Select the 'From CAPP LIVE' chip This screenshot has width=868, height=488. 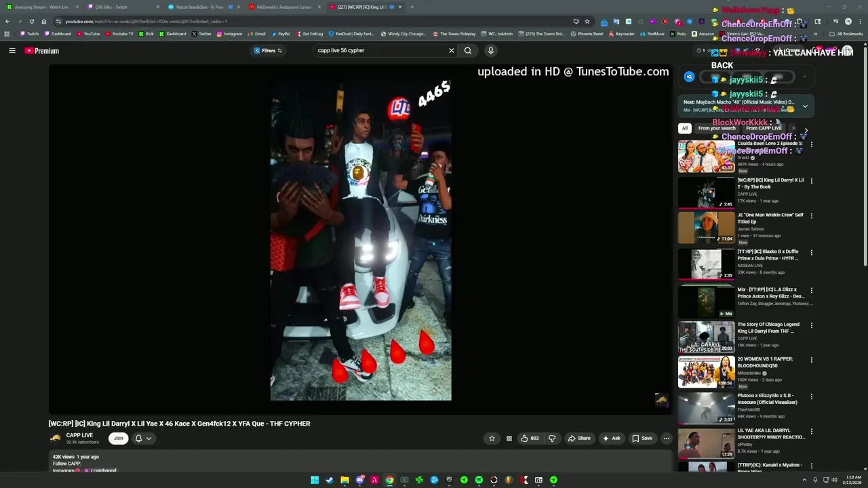click(764, 128)
